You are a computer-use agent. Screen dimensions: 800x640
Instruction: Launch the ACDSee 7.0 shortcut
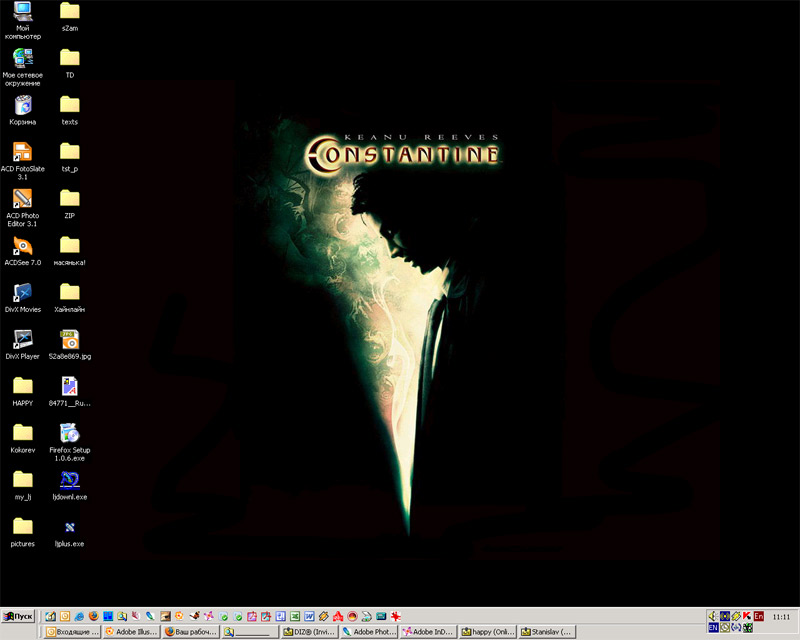point(22,251)
